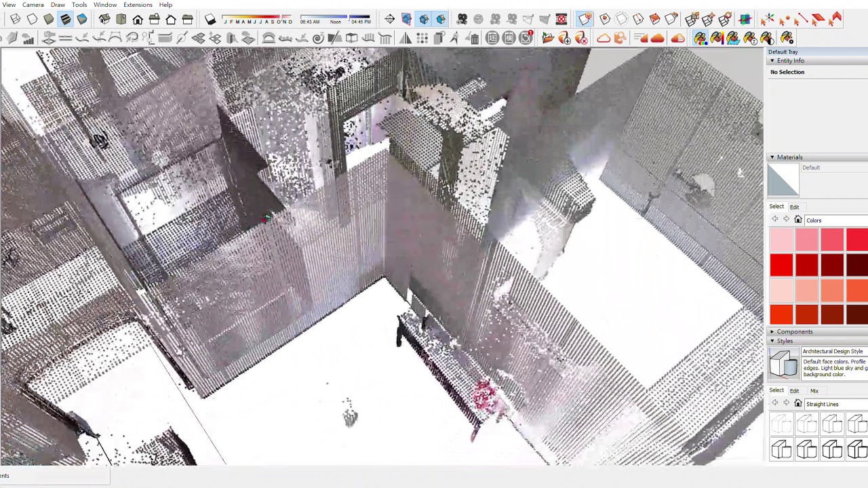Screen dimensions: 868x488
Task: Select the Section Plane tool
Action: coord(390,20)
